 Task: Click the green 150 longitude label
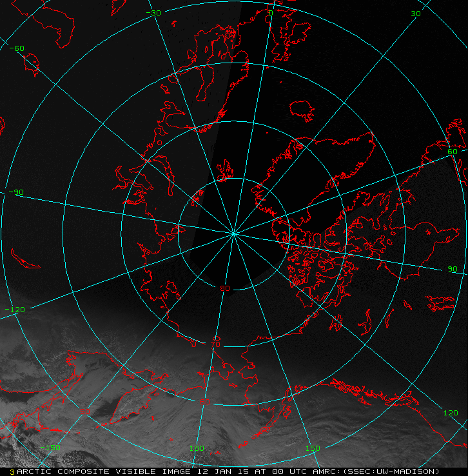[313, 448]
